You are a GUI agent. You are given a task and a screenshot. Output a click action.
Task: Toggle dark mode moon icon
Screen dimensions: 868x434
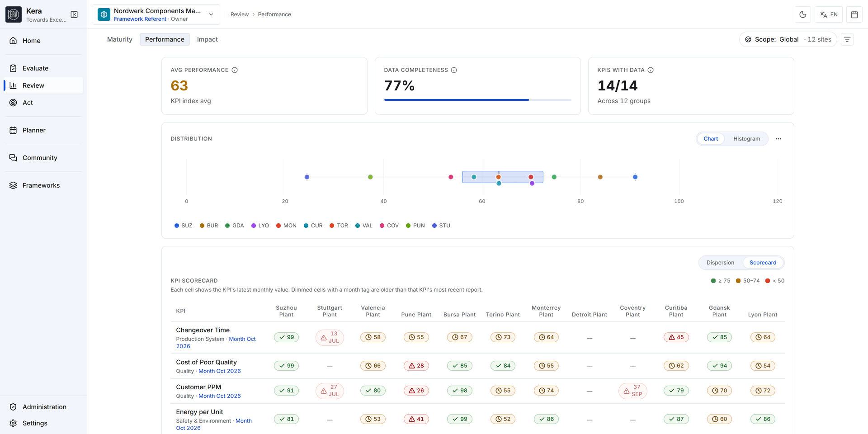pos(803,14)
